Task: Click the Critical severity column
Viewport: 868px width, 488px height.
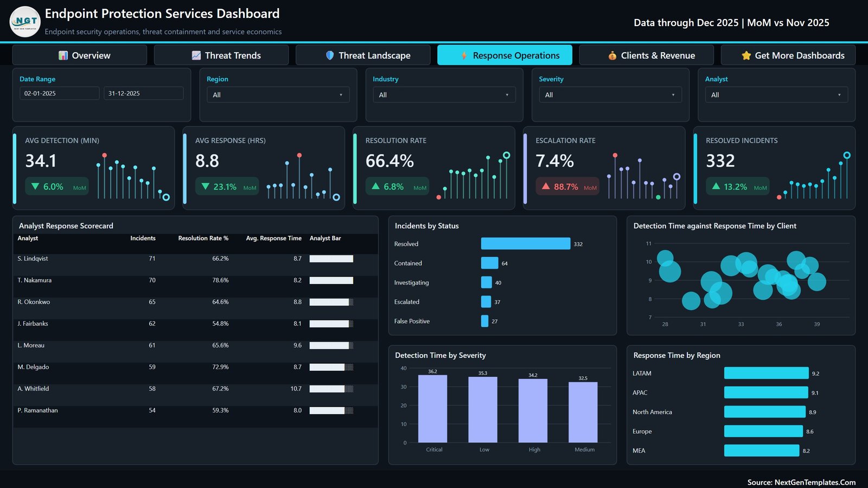Action: pos(433,409)
